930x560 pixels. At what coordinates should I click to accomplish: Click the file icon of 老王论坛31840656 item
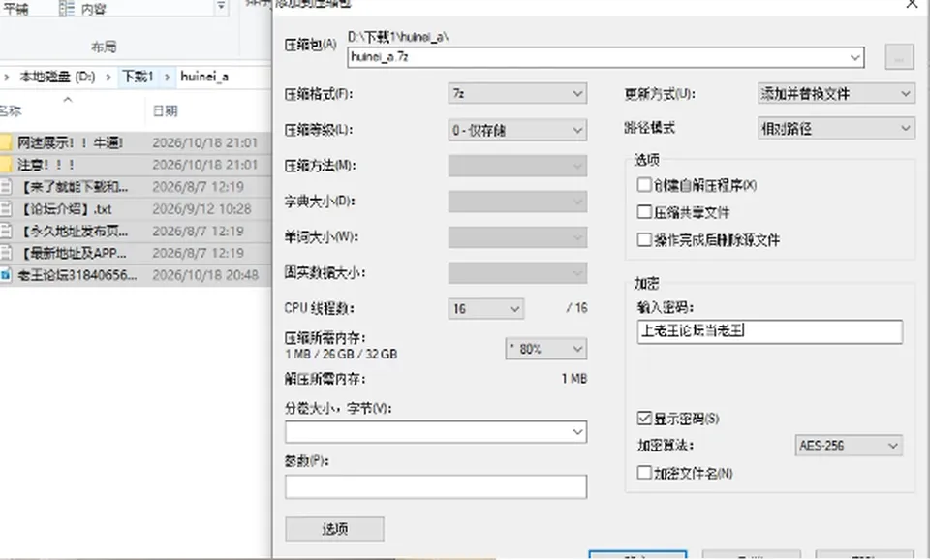6,274
